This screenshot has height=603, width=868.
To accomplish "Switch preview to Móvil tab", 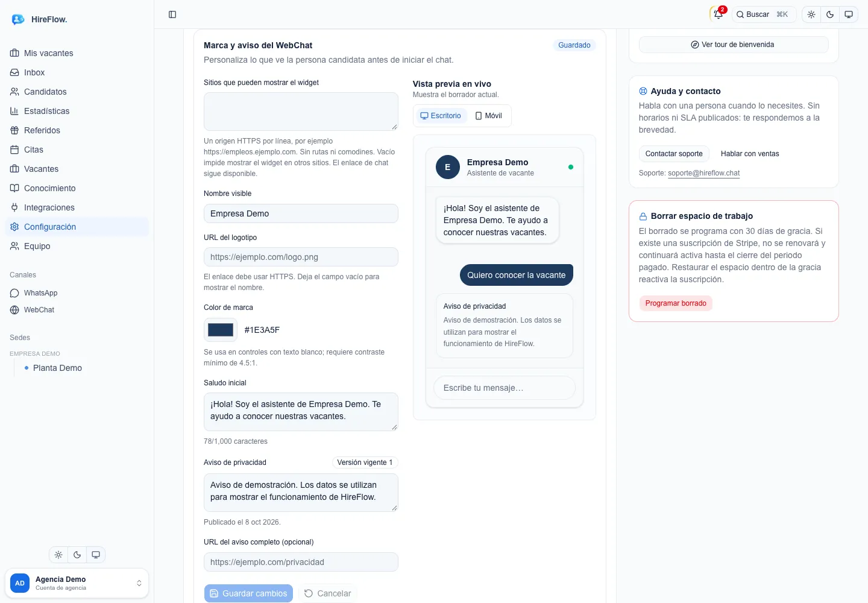I will (x=488, y=116).
